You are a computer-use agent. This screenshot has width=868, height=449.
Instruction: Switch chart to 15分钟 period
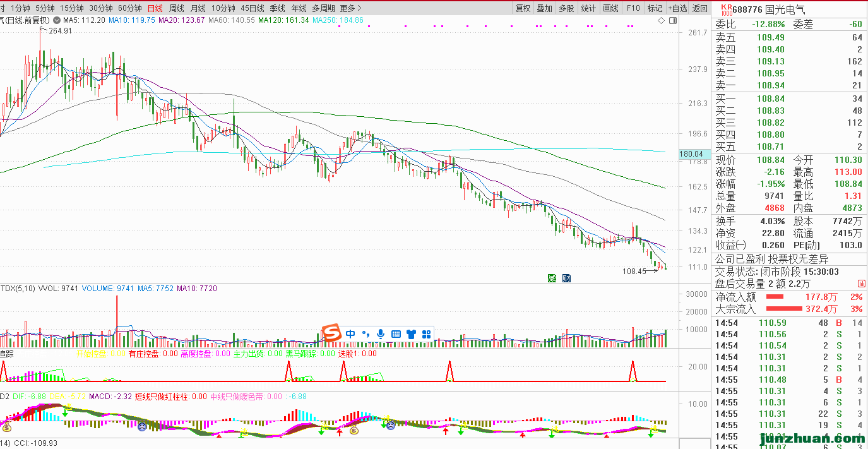(x=71, y=8)
